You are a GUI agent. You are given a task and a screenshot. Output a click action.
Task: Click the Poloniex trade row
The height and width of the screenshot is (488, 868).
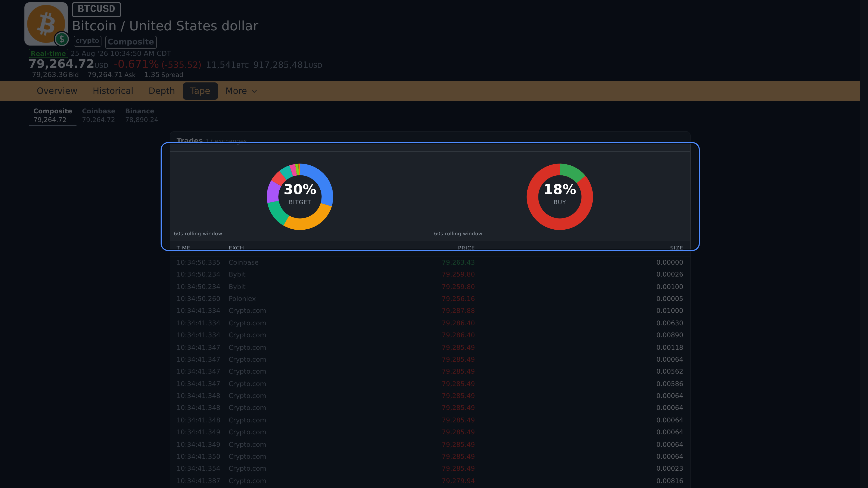430,299
